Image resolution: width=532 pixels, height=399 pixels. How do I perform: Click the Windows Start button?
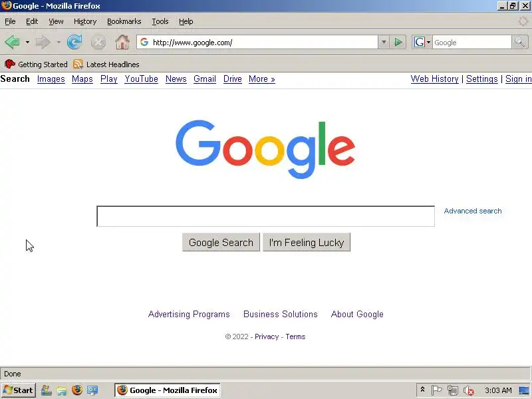point(19,390)
